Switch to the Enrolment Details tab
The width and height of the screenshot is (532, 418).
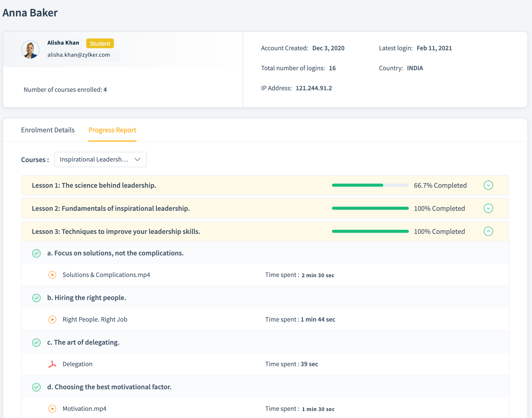(x=48, y=130)
